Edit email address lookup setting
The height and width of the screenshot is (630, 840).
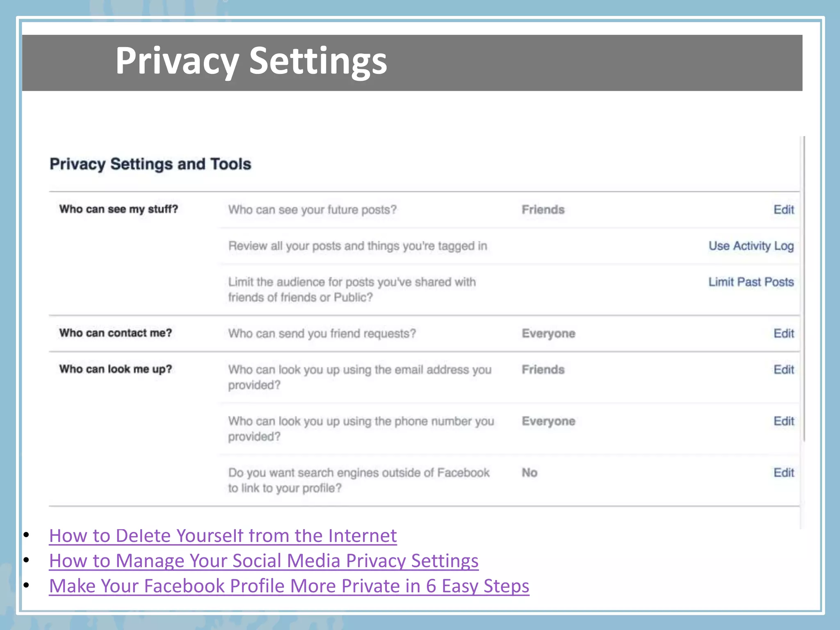pyautogui.click(x=783, y=370)
